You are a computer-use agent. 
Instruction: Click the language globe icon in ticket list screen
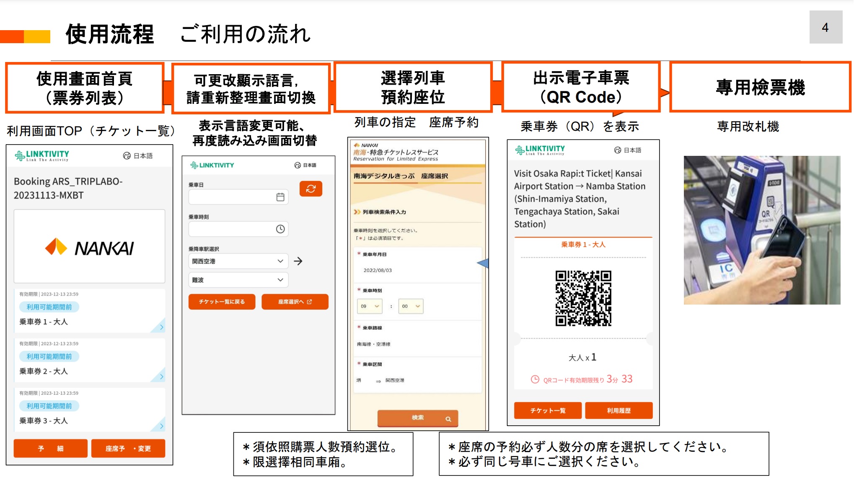tap(127, 156)
